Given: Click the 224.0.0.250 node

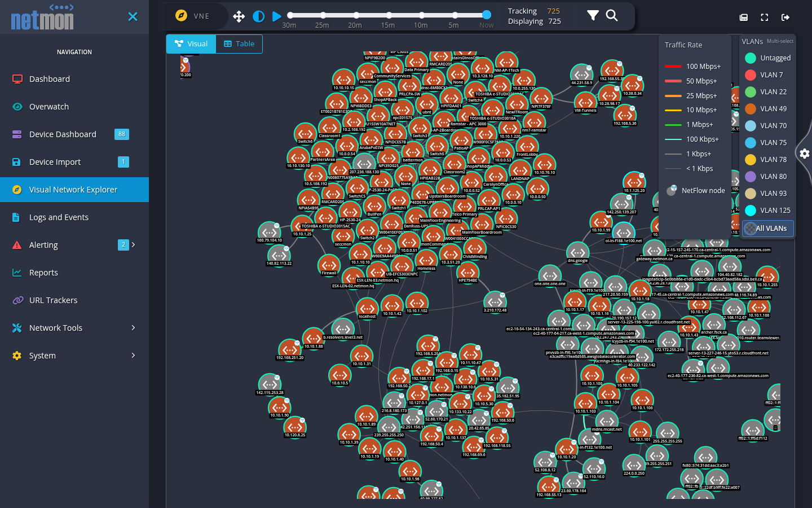Looking at the screenshot, I should (634, 465).
